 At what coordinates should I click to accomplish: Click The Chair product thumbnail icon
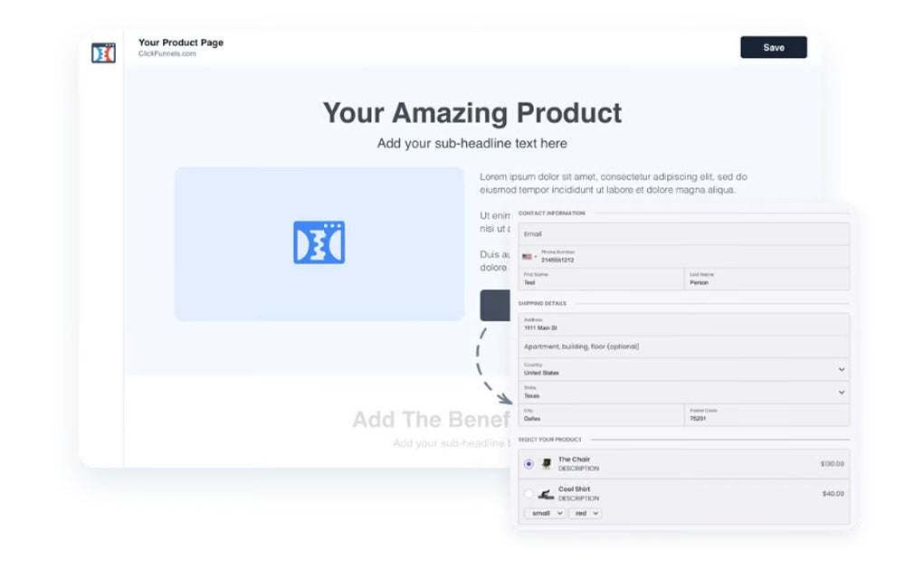click(546, 464)
